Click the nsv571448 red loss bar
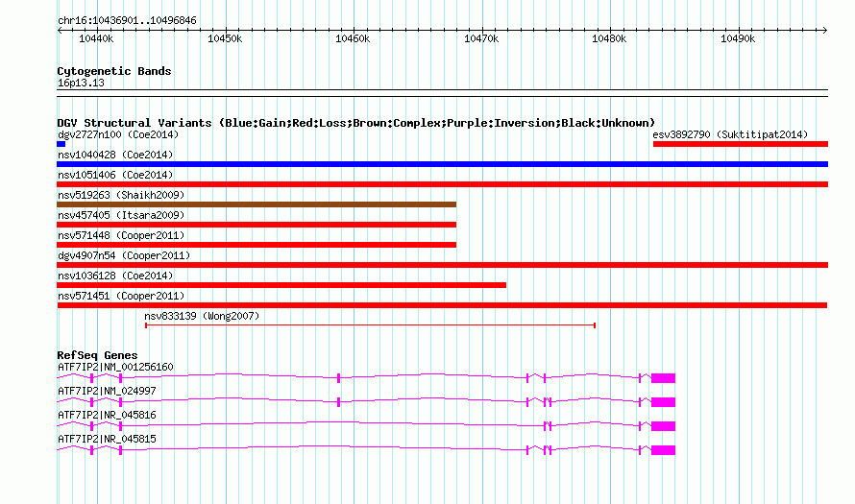855x504 pixels. (256, 245)
